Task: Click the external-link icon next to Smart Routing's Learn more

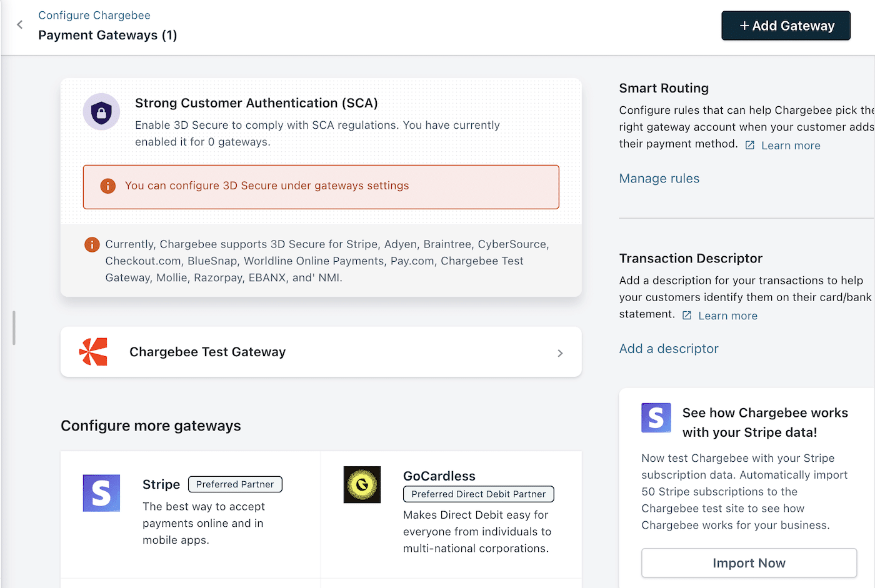Action: pos(749,144)
